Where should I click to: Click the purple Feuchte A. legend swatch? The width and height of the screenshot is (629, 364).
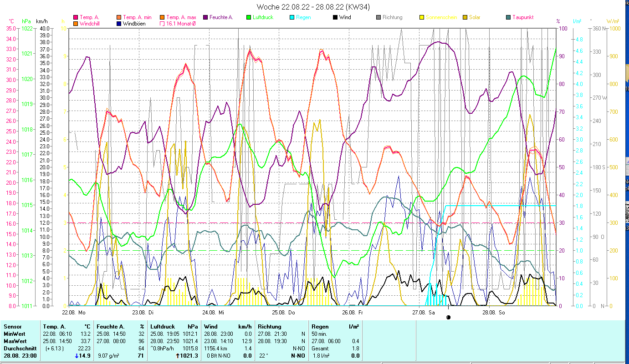coord(206,17)
